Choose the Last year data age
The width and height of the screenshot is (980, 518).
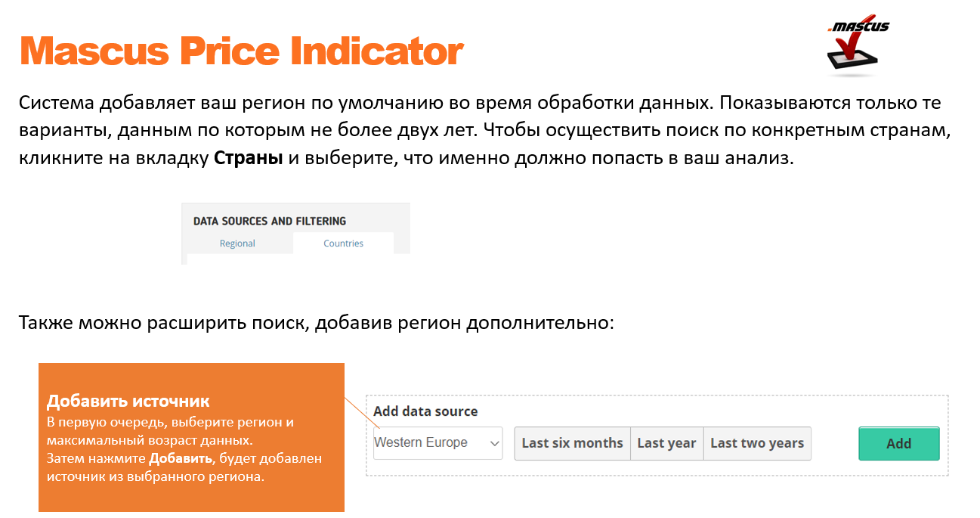(x=666, y=443)
